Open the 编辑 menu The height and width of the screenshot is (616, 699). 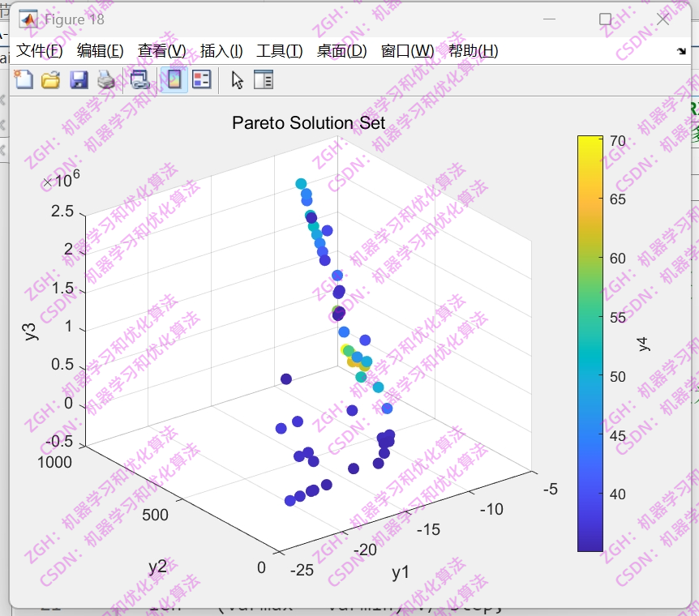pyautogui.click(x=97, y=49)
